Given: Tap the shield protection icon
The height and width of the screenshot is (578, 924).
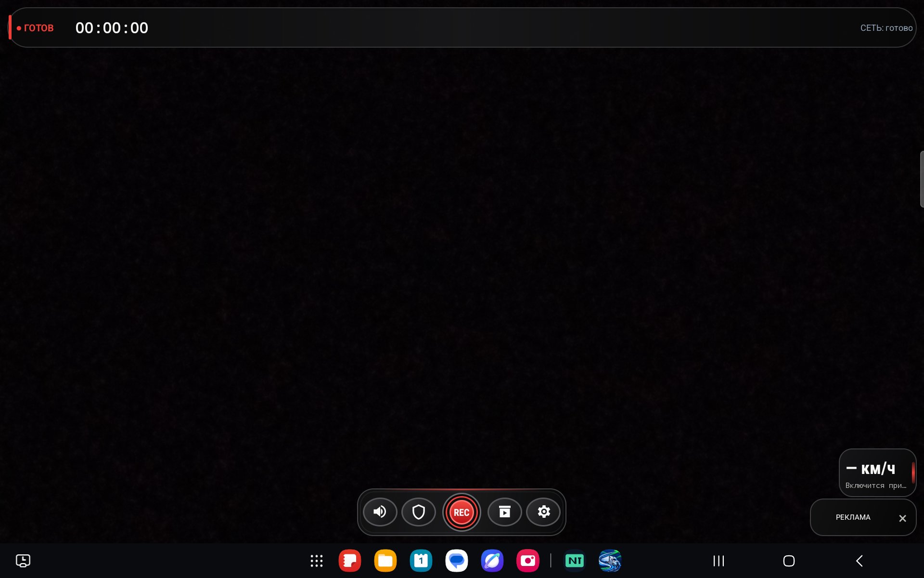Looking at the screenshot, I should [x=419, y=512].
